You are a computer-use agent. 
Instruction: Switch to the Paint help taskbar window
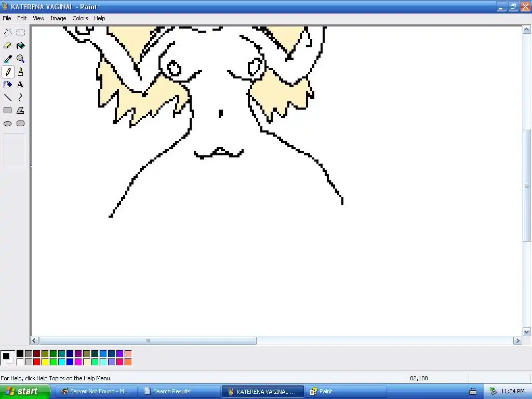tap(345, 391)
